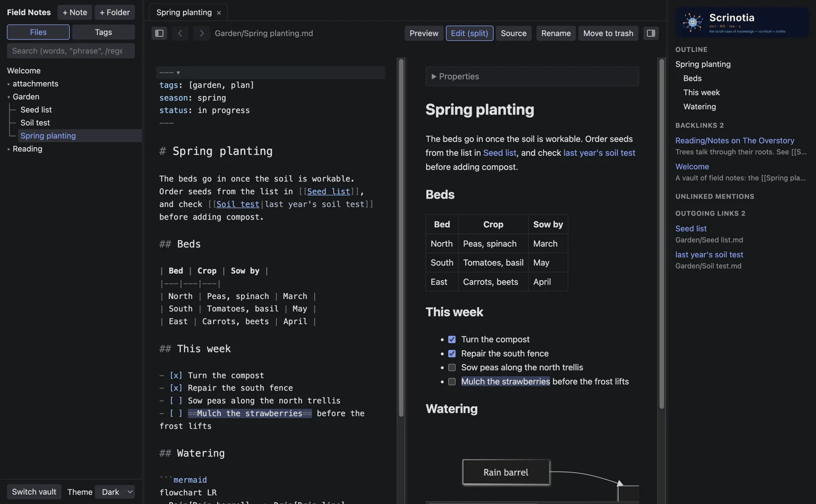
Task: Select the Spring planting document tab
Action: click(x=189, y=12)
